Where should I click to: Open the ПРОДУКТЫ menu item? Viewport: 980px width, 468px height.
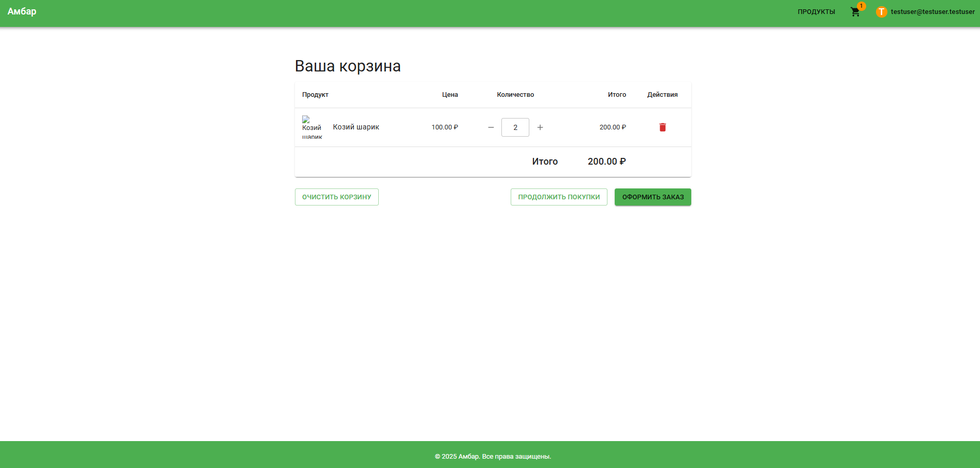[x=816, y=12]
